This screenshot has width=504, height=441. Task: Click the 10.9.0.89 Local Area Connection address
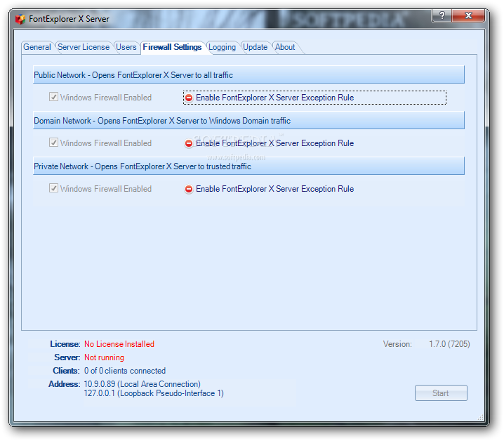point(142,384)
